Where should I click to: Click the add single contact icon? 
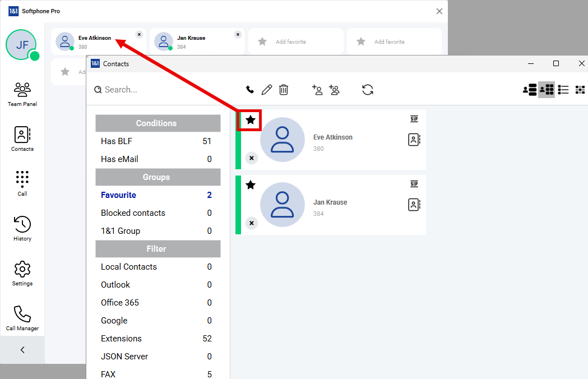tap(317, 90)
